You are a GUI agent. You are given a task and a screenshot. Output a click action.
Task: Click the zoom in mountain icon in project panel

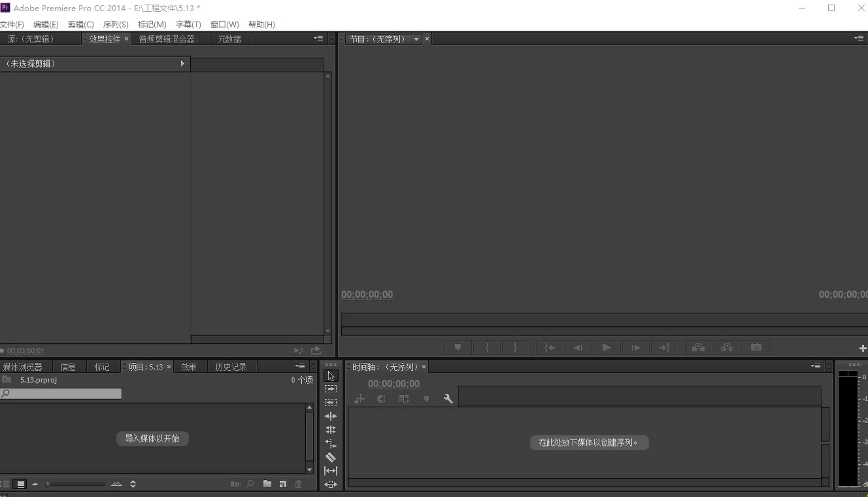[116, 484]
